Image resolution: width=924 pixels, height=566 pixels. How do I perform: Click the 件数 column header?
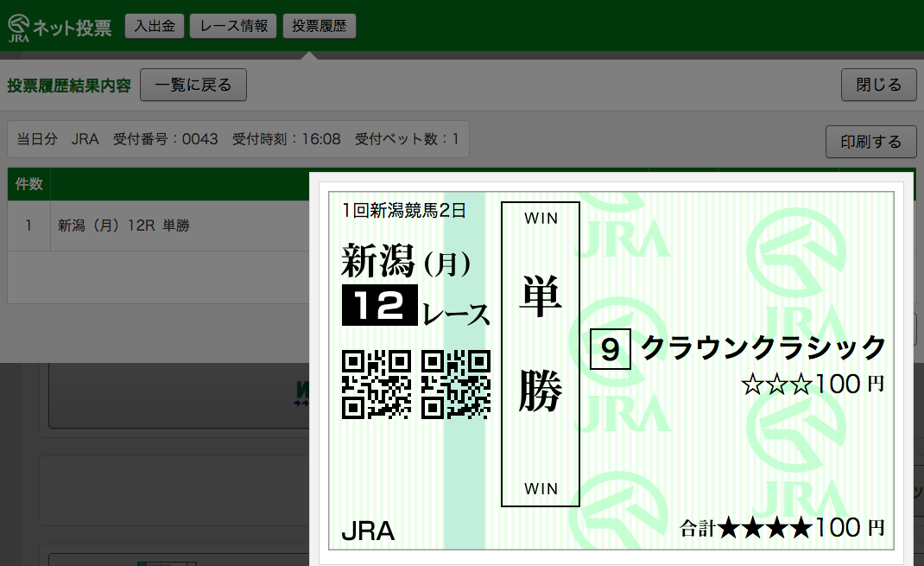pos(28,184)
